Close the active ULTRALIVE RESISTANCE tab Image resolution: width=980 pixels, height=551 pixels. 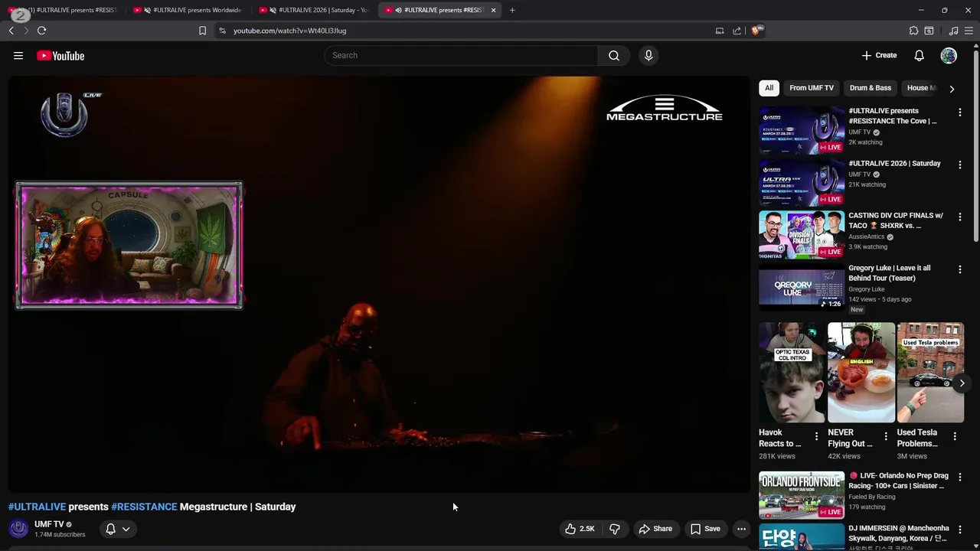click(x=493, y=10)
